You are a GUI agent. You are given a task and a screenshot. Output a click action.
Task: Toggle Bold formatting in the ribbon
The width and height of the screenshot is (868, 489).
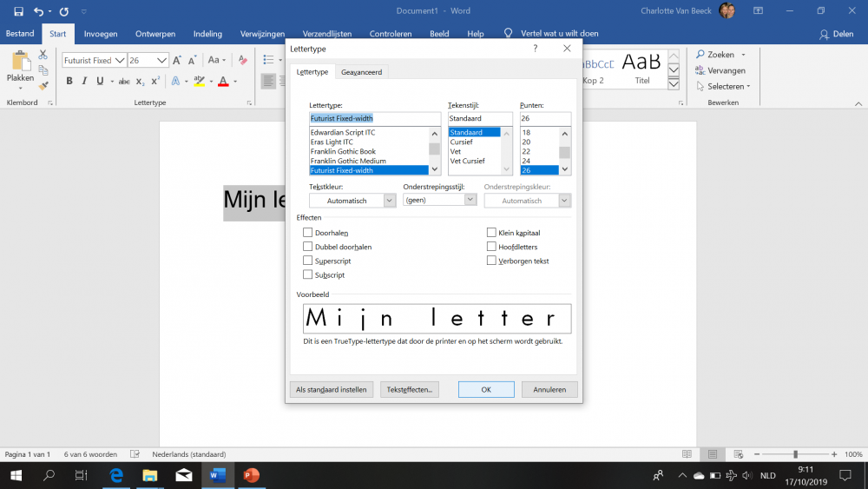[x=69, y=82]
